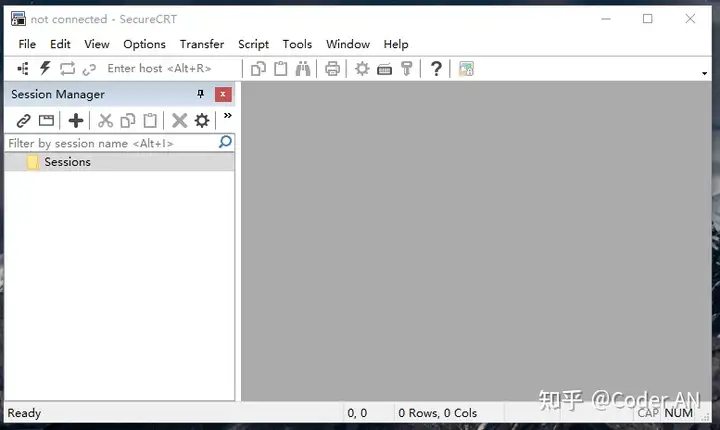Click the CAP indicator in status bar
720x430 pixels.
tap(648, 413)
